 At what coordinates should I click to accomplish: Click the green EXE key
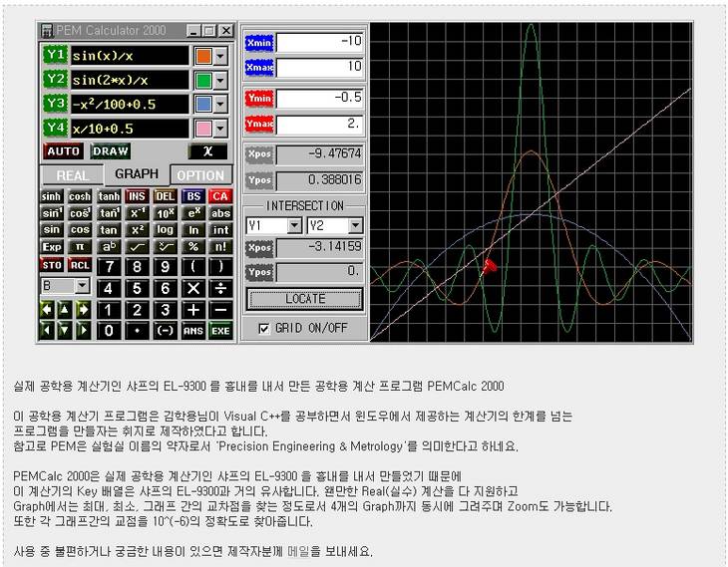pos(220,331)
